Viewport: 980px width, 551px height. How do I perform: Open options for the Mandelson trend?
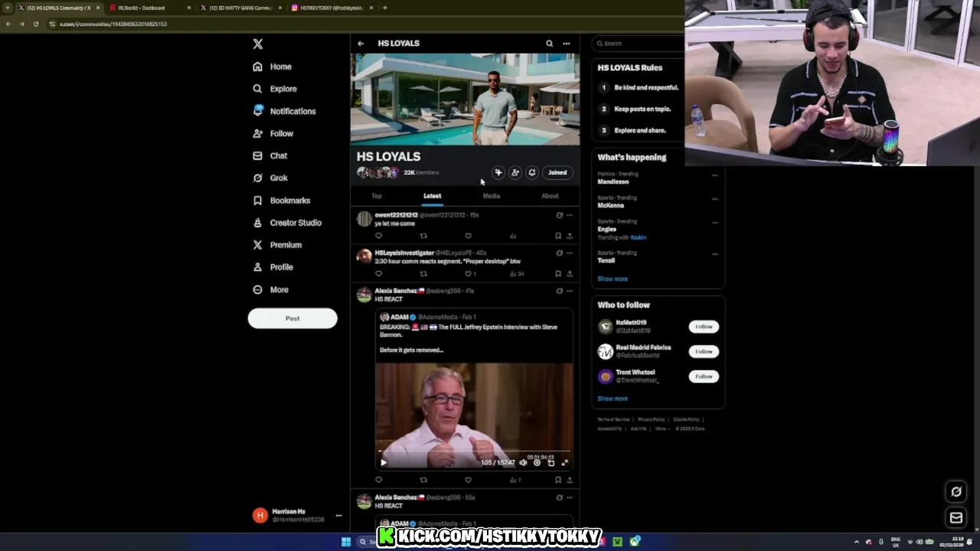714,175
